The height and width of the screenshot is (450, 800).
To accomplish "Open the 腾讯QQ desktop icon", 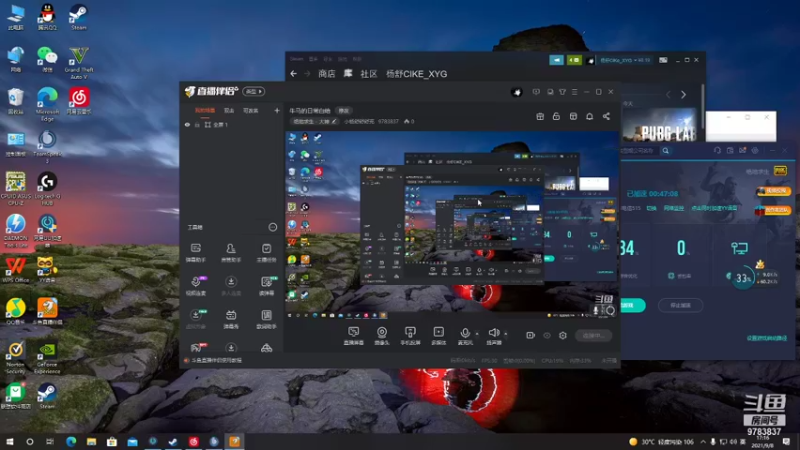I will point(47,17).
